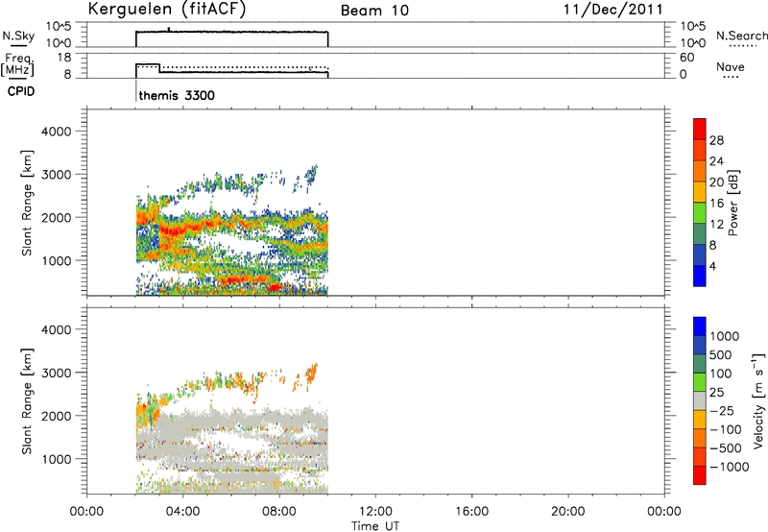This screenshot has width=768, height=532.
Task: Click the '28' tick on Power colorbar
Action: 716,140
